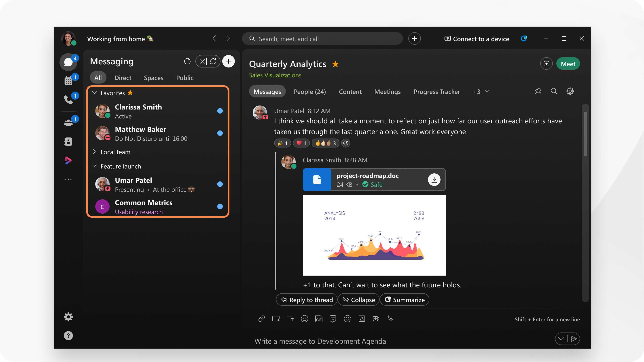The height and width of the screenshot is (362, 644).
Task: Click the Reply to thread button
Action: [x=307, y=300]
